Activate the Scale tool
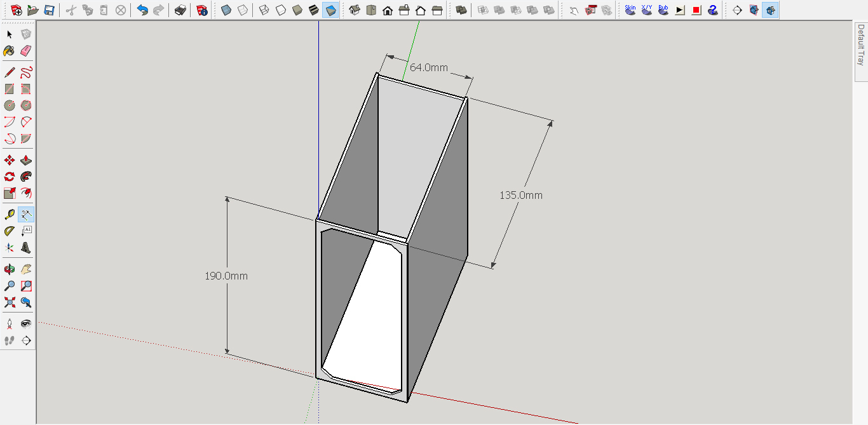The image size is (868, 425). coord(10,193)
